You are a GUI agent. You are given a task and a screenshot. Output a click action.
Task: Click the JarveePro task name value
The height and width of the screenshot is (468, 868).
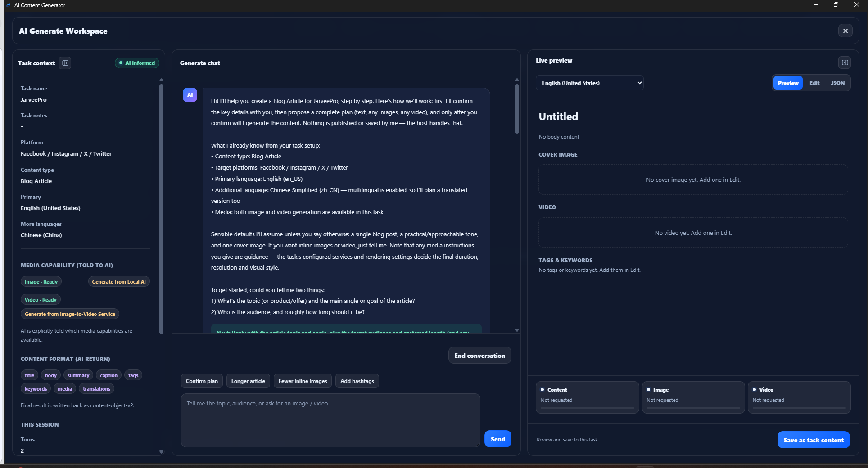[33, 99]
